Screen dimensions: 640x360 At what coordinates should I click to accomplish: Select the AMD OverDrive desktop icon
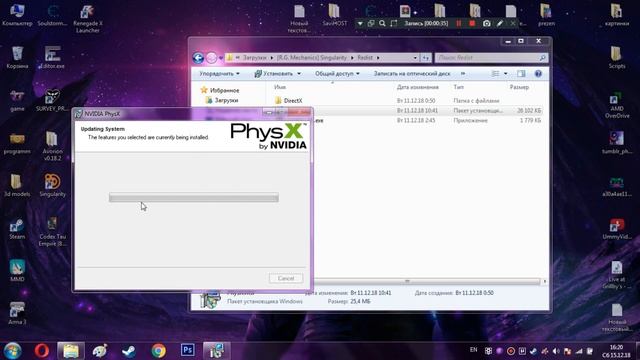(x=617, y=105)
